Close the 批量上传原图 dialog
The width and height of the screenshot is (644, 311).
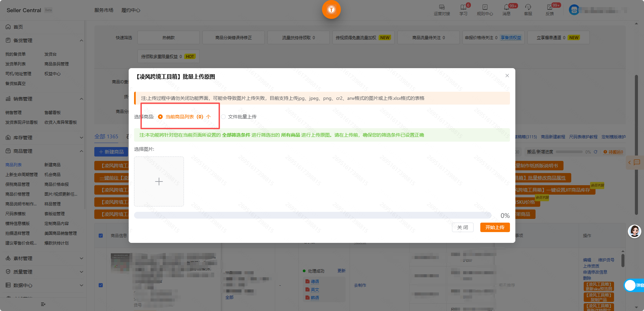[x=507, y=76]
